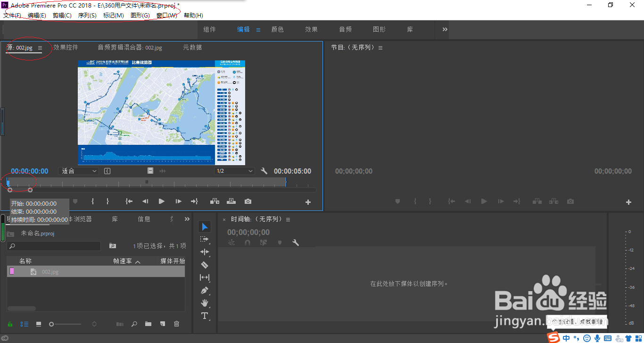Click the Drag Video Only filmstrip icon
The image size is (644, 343).
pyautogui.click(x=150, y=171)
